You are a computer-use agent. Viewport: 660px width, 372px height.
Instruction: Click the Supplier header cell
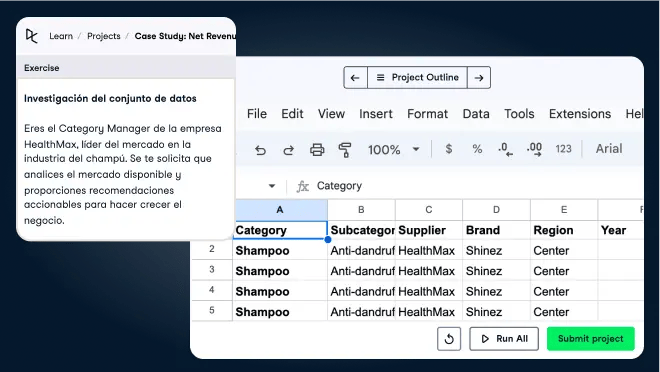(428, 230)
